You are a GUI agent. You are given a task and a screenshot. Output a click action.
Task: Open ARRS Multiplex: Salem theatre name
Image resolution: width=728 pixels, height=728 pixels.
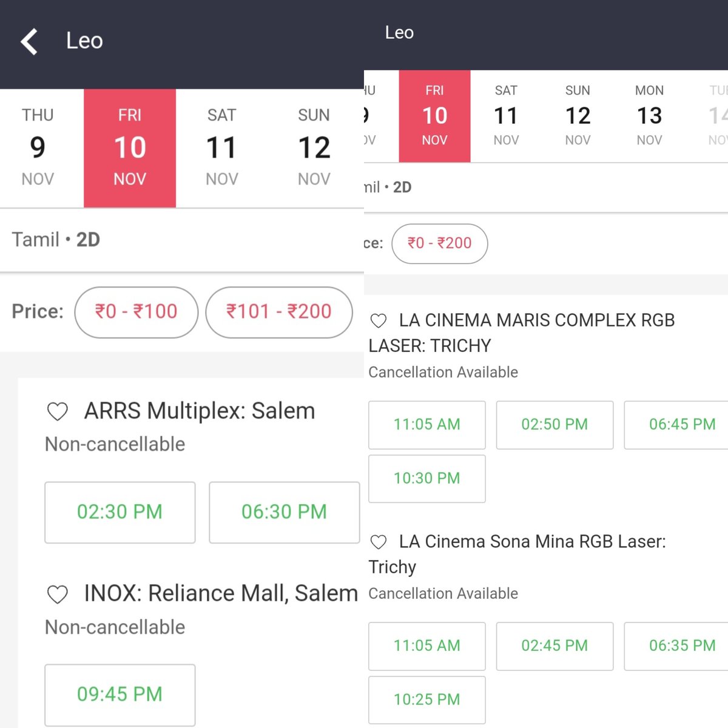tap(200, 411)
